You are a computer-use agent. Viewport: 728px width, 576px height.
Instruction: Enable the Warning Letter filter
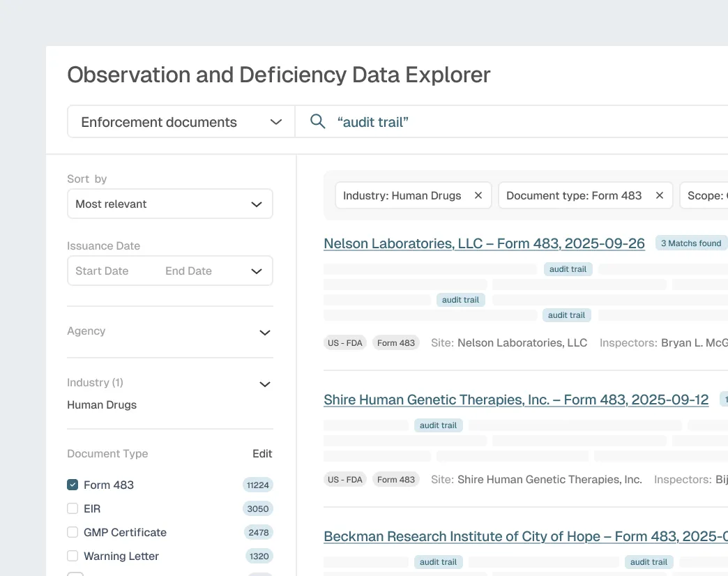73,556
